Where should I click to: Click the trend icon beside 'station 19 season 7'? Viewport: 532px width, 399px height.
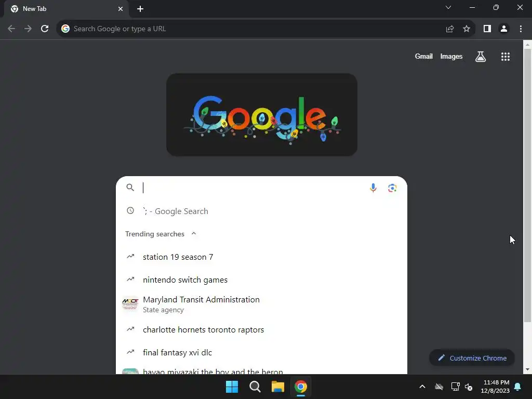130,256
